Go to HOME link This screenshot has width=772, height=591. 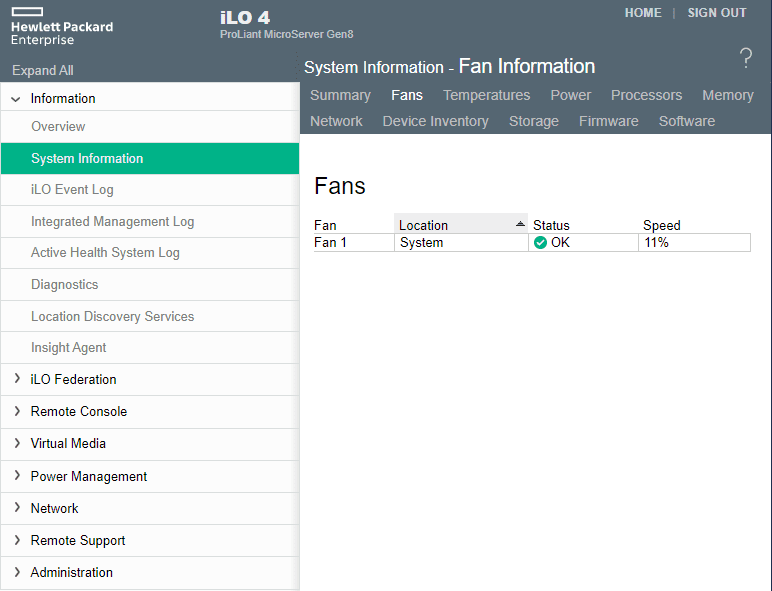click(643, 13)
